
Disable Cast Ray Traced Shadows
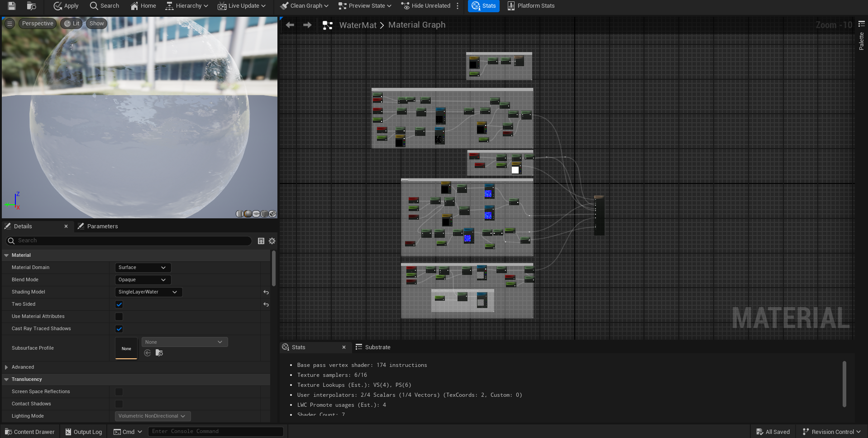coord(119,329)
